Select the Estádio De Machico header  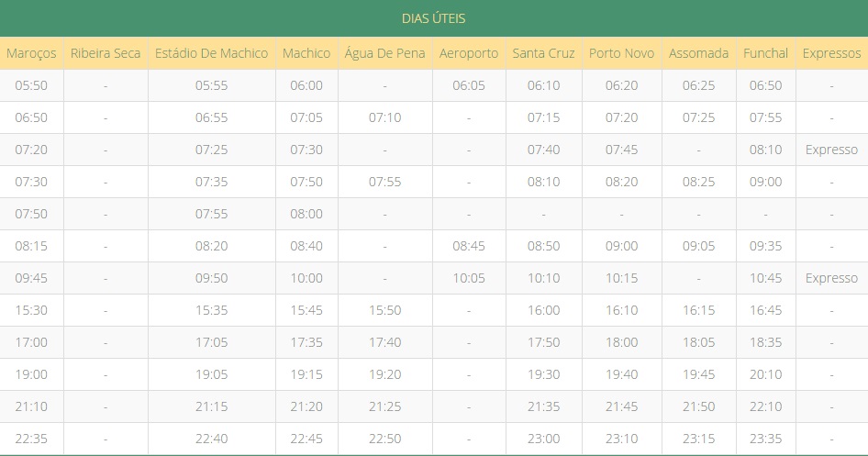coord(211,53)
